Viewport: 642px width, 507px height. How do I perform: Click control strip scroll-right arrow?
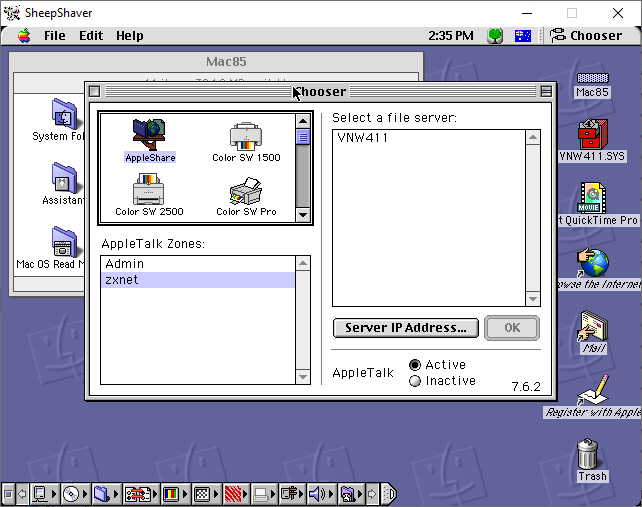click(372, 494)
